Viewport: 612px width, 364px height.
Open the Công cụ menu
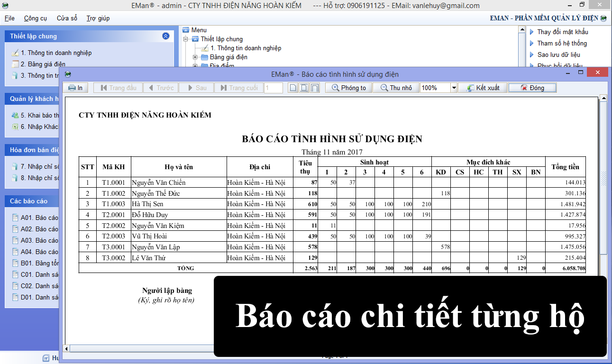click(36, 18)
